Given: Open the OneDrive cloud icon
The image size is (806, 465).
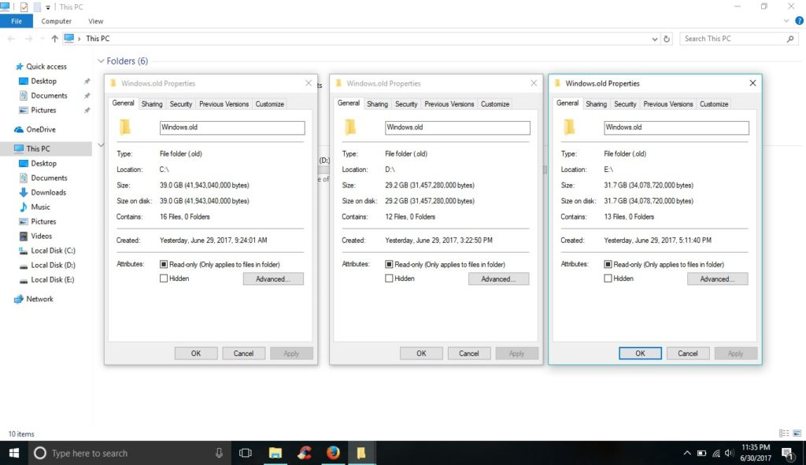Looking at the screenshot, I should pyautogui.click(x=19, y=129).
